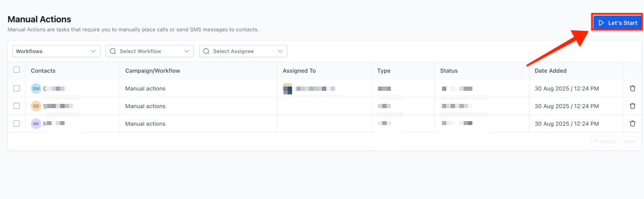This screenshot has height=199, width=644.
Task: Go to the Next page
Action: [629, 142]
